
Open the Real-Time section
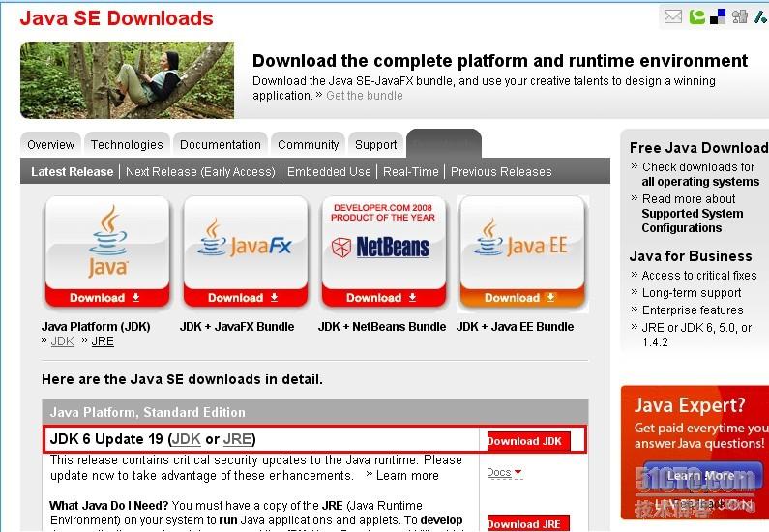pos(410,172)
